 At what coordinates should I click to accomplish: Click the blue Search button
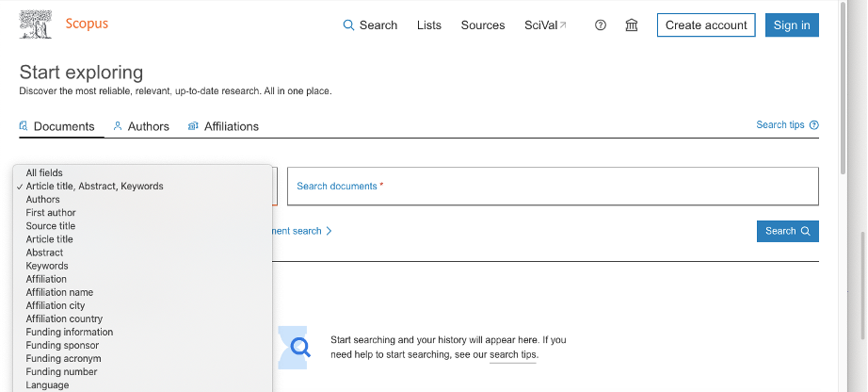[787, 231]
